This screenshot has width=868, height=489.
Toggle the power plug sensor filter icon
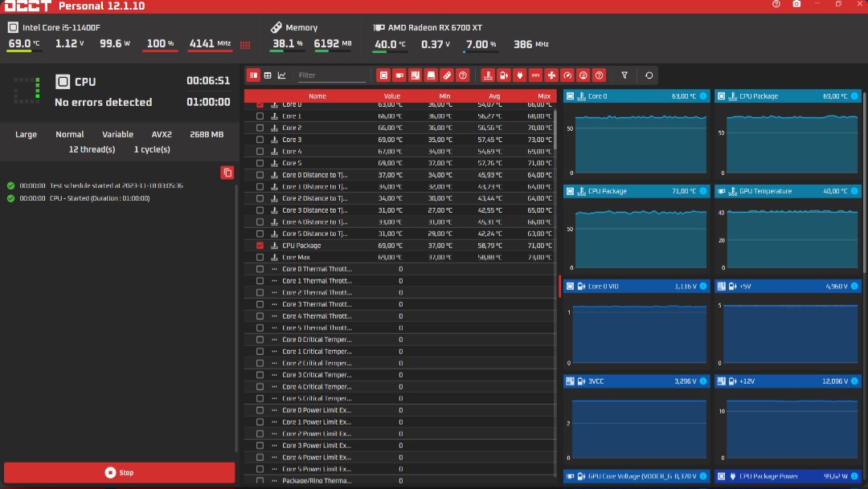(520, 75)
